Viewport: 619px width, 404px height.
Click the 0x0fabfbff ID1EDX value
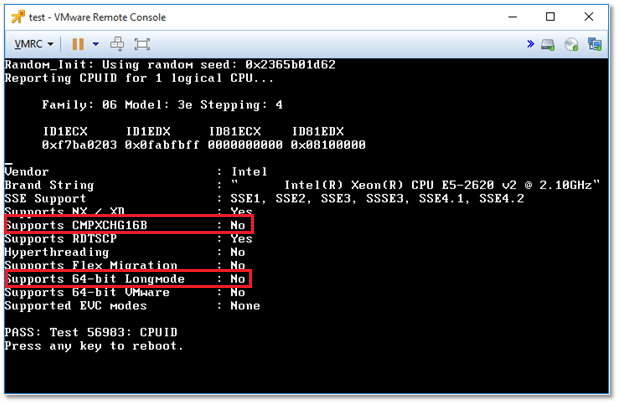162,145
